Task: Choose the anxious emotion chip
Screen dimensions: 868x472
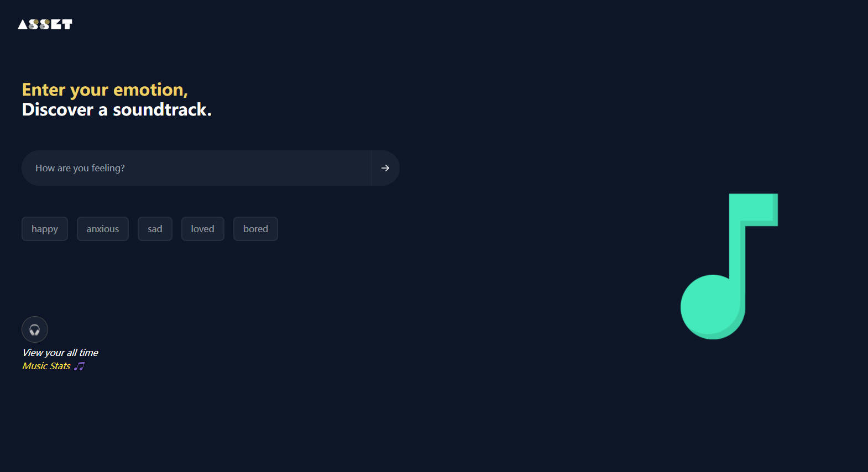Action: [103, 229]
